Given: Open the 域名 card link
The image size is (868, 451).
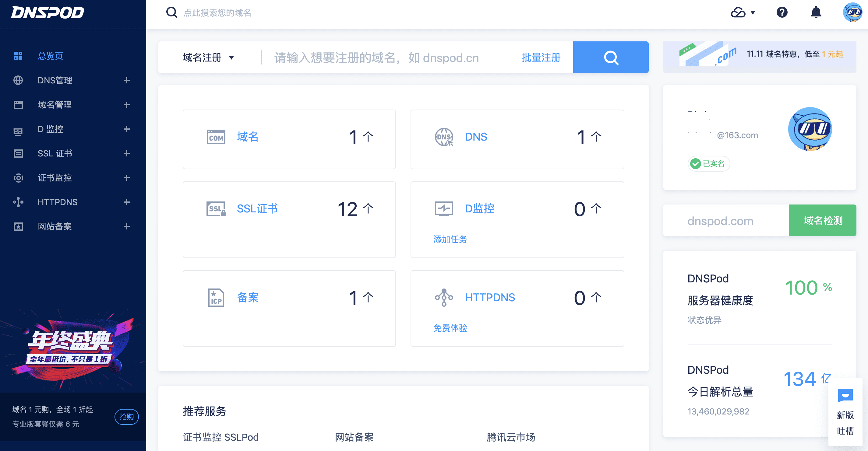Looking at the screenshot, I should coord(248,137).
